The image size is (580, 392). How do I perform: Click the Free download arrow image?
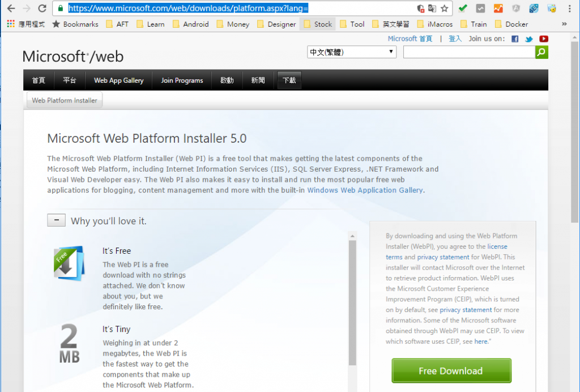pyautogui.click(x=70, y=263)
